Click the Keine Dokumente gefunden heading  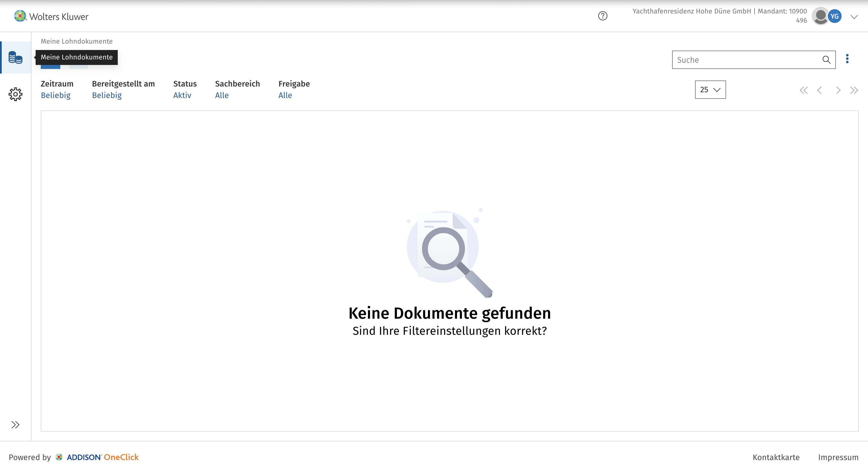(450, 313)
